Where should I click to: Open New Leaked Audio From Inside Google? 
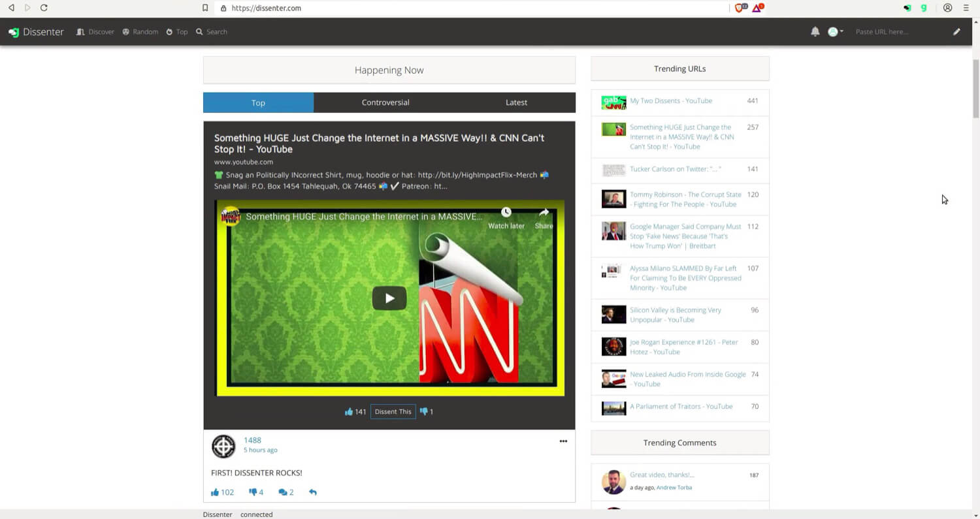click(x=688, y=379)
